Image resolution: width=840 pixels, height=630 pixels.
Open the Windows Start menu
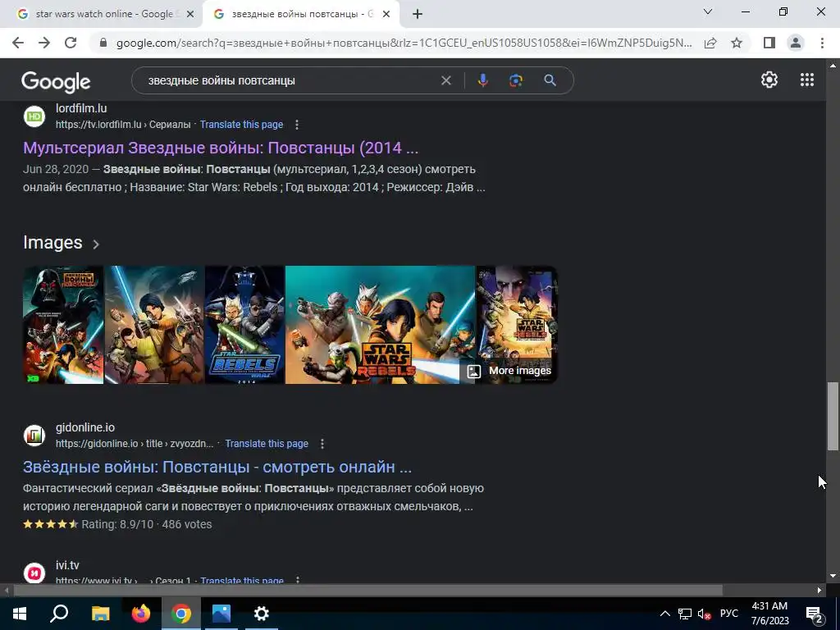20,614
